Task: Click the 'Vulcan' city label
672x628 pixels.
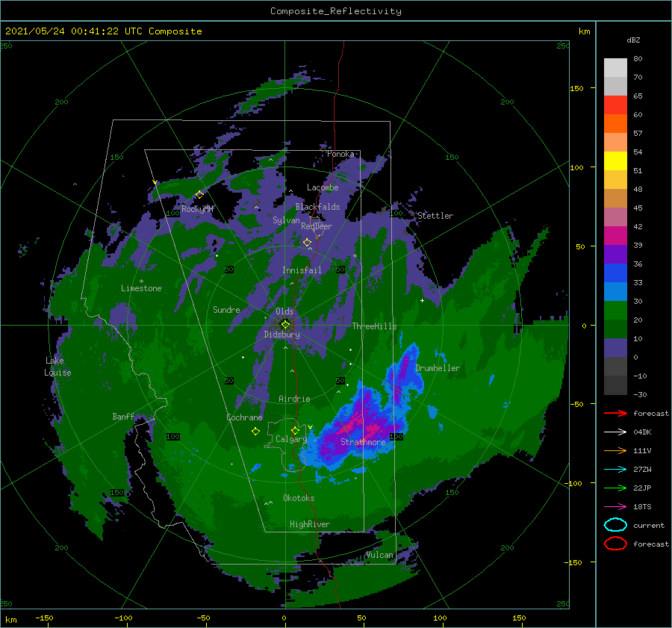Action: click(x=379, y=555)
